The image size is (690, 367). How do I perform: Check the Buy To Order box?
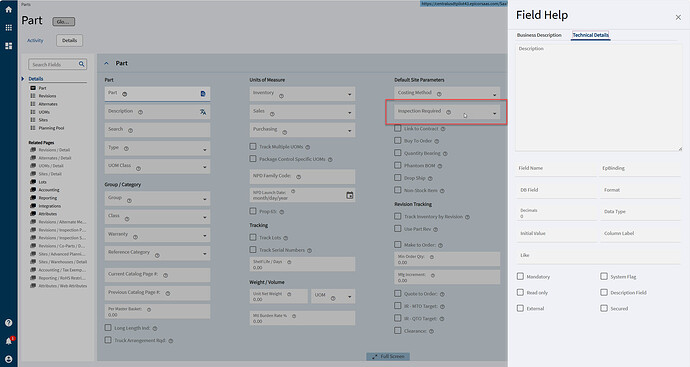coord(398,140)
